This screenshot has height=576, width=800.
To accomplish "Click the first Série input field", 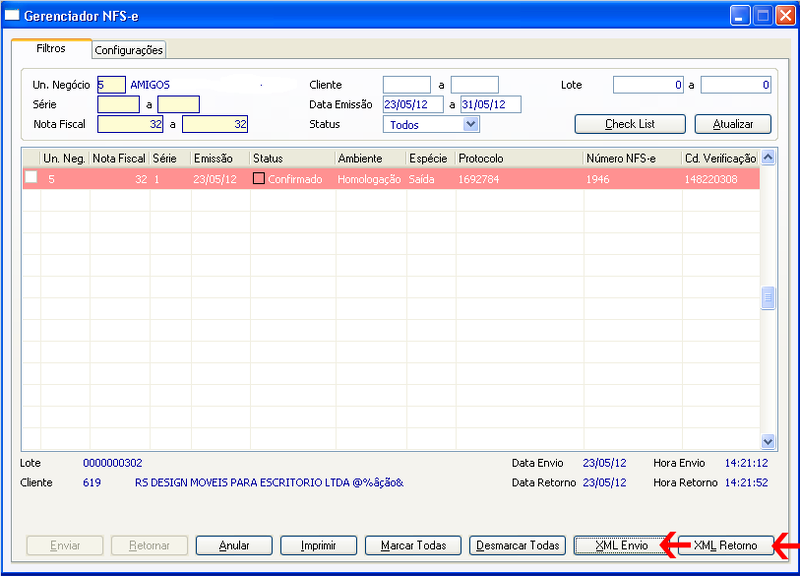I will tap(118, 104).
